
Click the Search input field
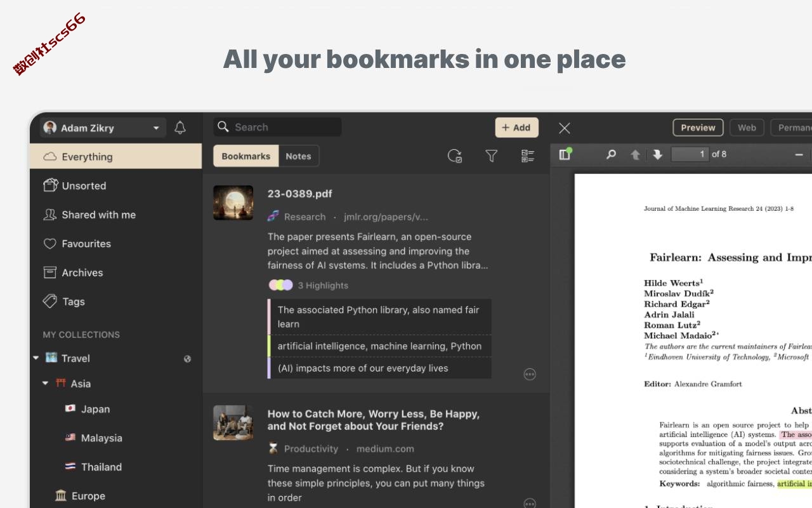(277, 127)
